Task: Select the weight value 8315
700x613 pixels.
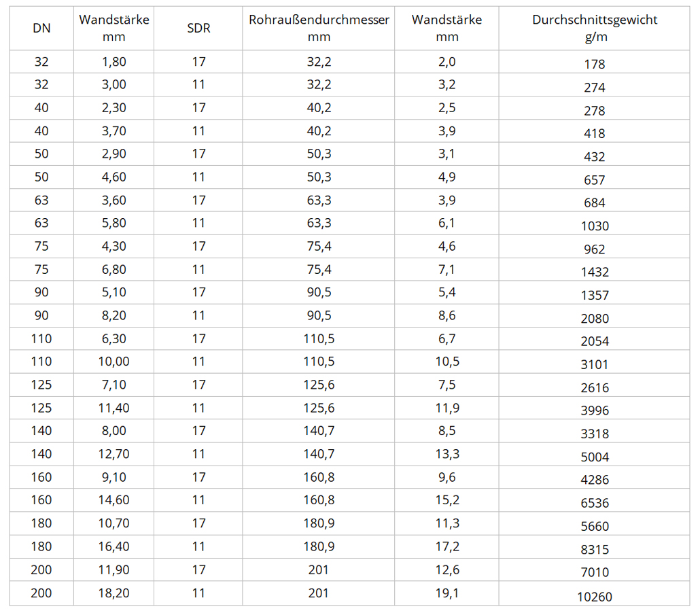Action: pos(594,549)
